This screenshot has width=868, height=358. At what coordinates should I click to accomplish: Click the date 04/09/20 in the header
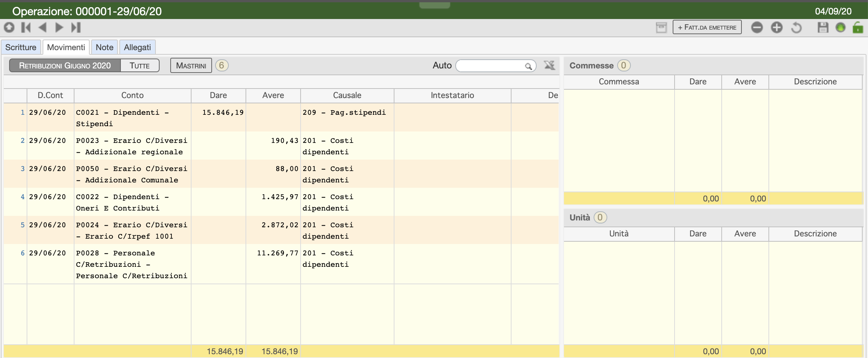coord(833,11)
